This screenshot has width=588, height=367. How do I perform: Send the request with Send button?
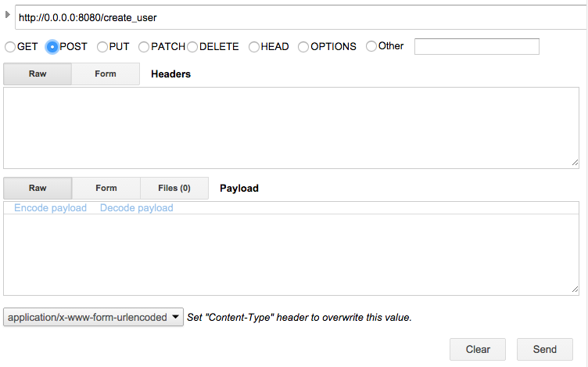pyautogui.click(x=545, y=349)
